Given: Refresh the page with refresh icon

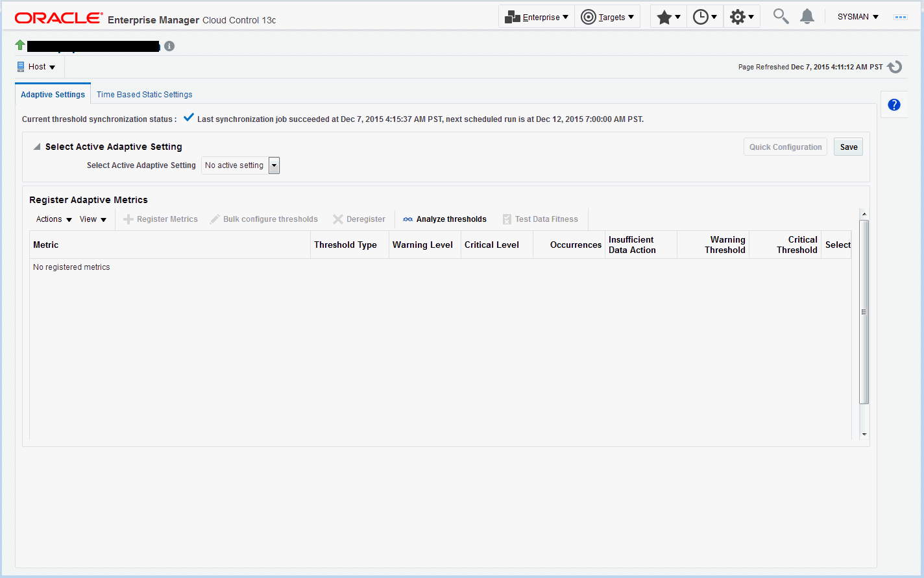Looking at the screenshot, I should pyautogui.click(x=895, y=67).
